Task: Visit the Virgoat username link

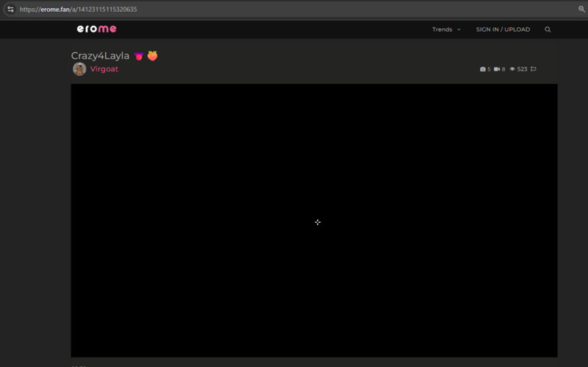Action: click(104, 69)
